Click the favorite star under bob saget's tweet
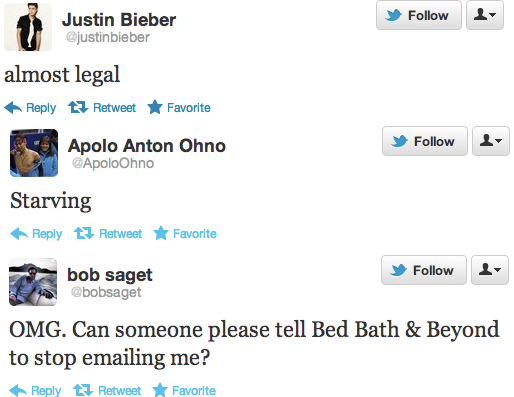The image size is (514, 397). (160, 390)
